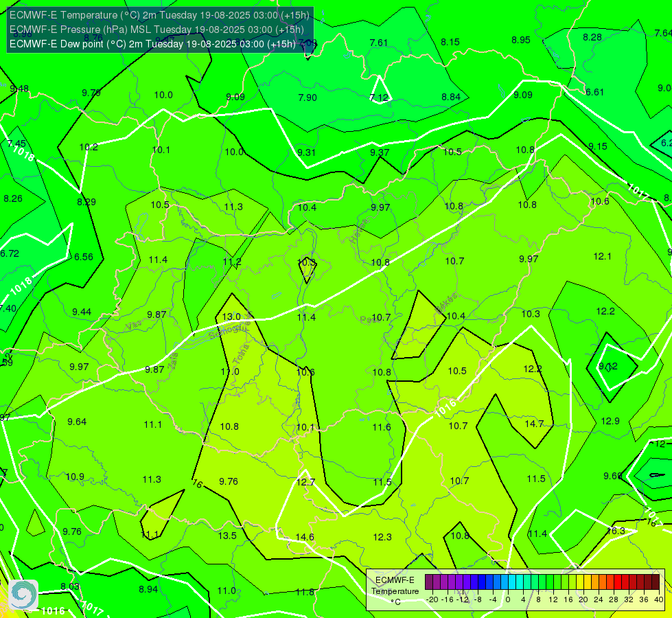Viewport: 672px width, 618px height.
Task: Click the 9.79 temperature value
Action: click(91, 93)
